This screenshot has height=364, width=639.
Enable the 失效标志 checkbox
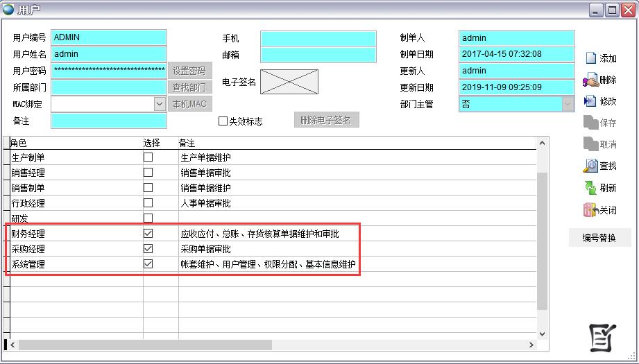pos(223,121)
